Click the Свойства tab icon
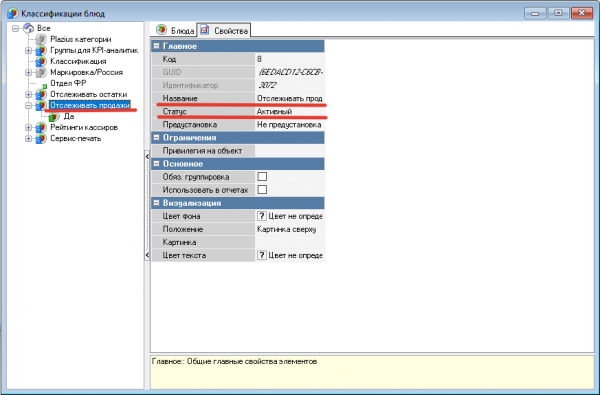Screen dimensions: 600x395 (x=205, y=29)
